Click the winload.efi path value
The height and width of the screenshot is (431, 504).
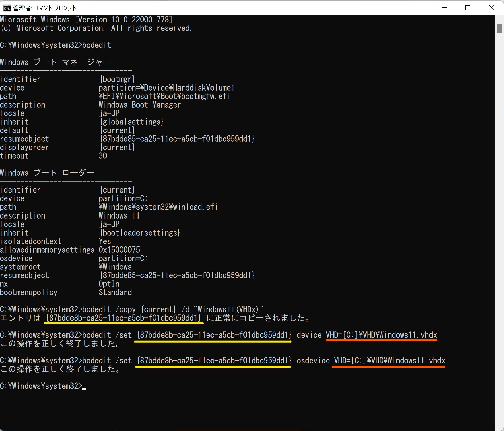pyautogui.click(x=158, y=207)
